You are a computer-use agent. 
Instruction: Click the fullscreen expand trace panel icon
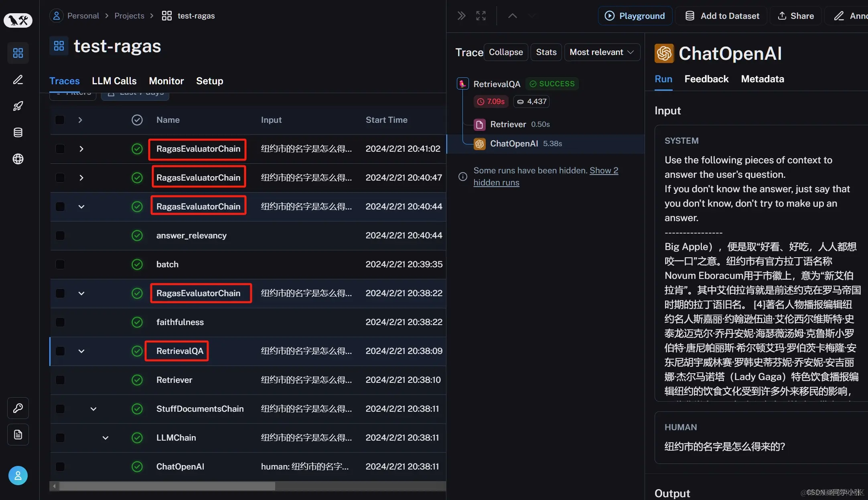[x=481, y=16]
